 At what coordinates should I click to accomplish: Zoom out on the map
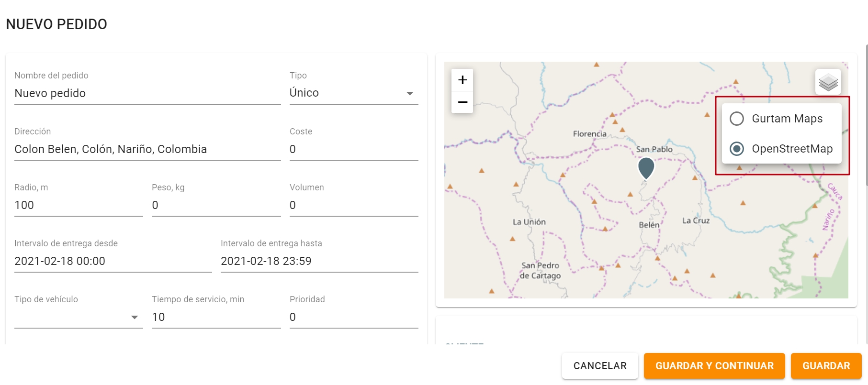pyautogui.click(x=462, y=102)
